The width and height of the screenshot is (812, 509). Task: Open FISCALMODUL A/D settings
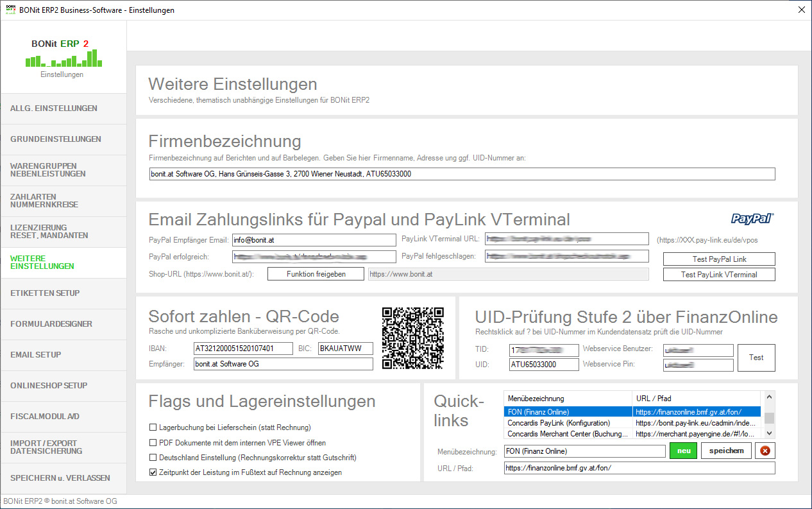63,417
